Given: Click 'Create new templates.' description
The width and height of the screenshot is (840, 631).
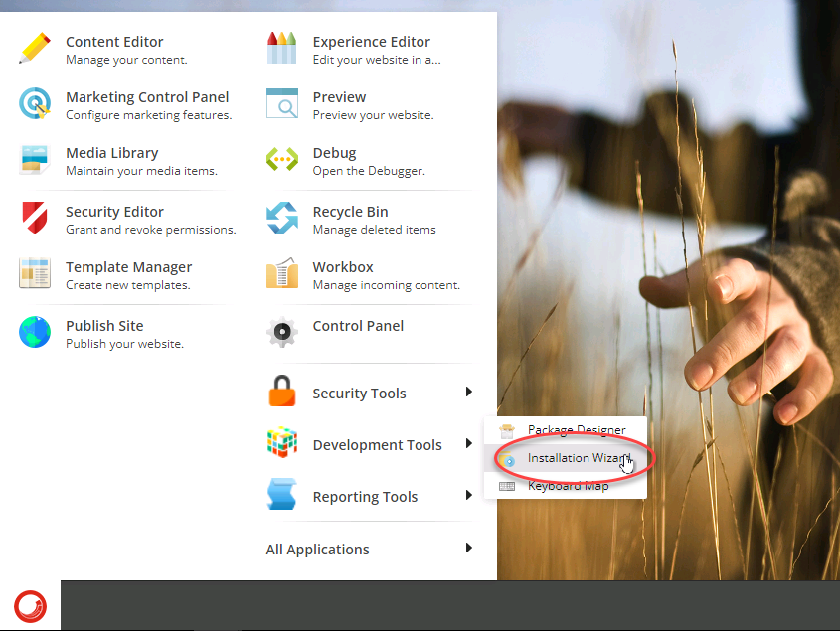Looking at the screenshot, I should tap(127, 285).
